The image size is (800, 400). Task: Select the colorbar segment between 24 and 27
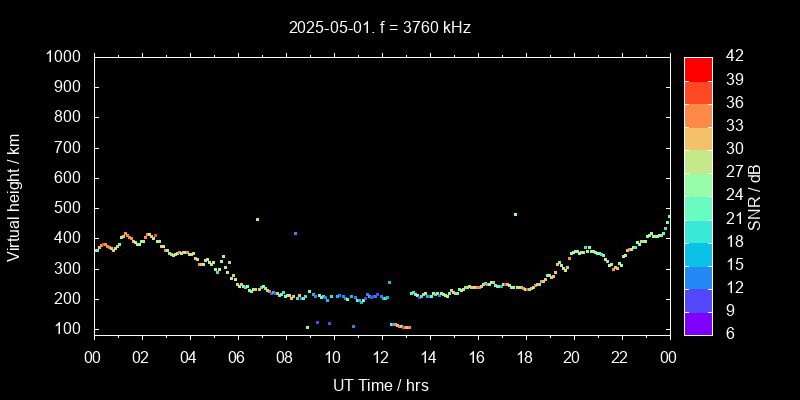click(698, 184)
